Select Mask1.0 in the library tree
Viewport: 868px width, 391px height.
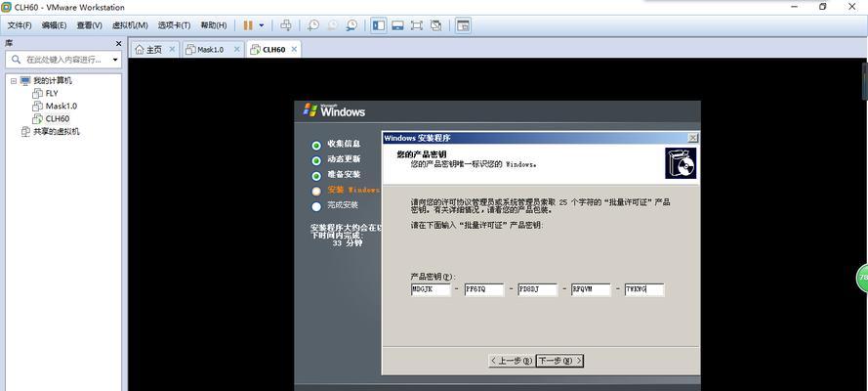point(61,106)
